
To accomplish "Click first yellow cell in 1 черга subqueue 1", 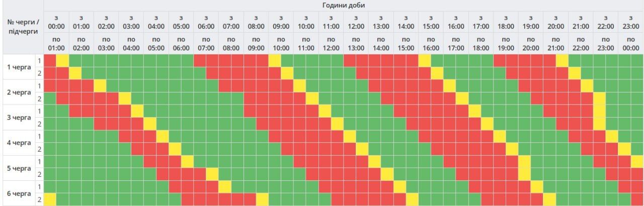I will (x=62, y=61).
